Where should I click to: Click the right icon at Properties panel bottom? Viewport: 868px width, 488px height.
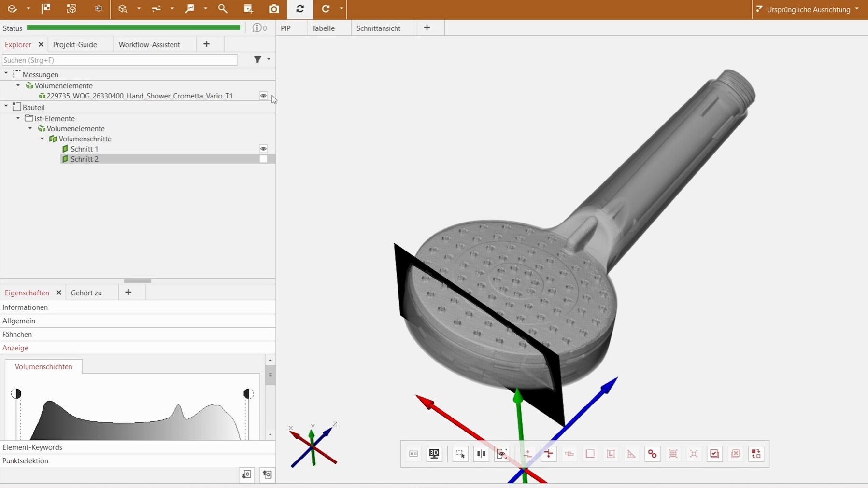267,474
